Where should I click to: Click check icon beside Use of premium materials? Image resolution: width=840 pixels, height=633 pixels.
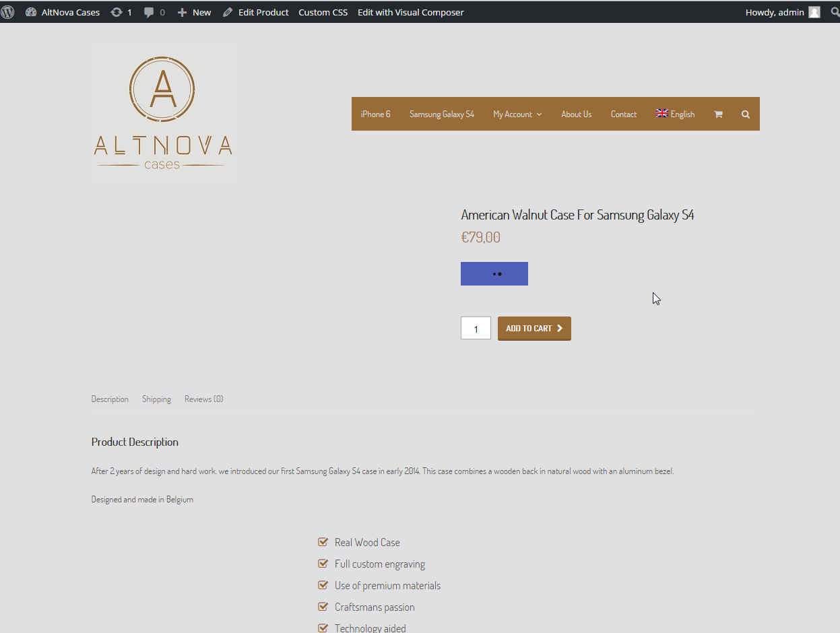pyautogui.click(x=323, y=585)
